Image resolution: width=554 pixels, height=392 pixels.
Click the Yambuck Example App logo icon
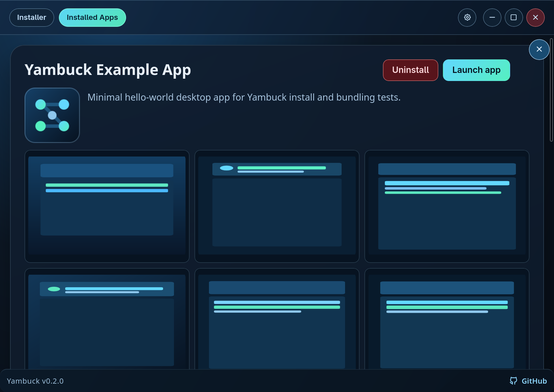[52, 115]
